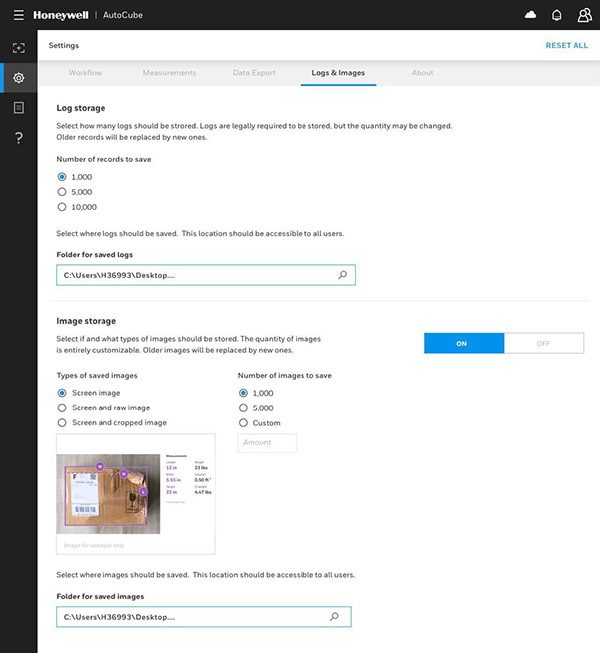Screen dimensions: 600x653
Task: Turn image storage ON
Action: point(464,343)
